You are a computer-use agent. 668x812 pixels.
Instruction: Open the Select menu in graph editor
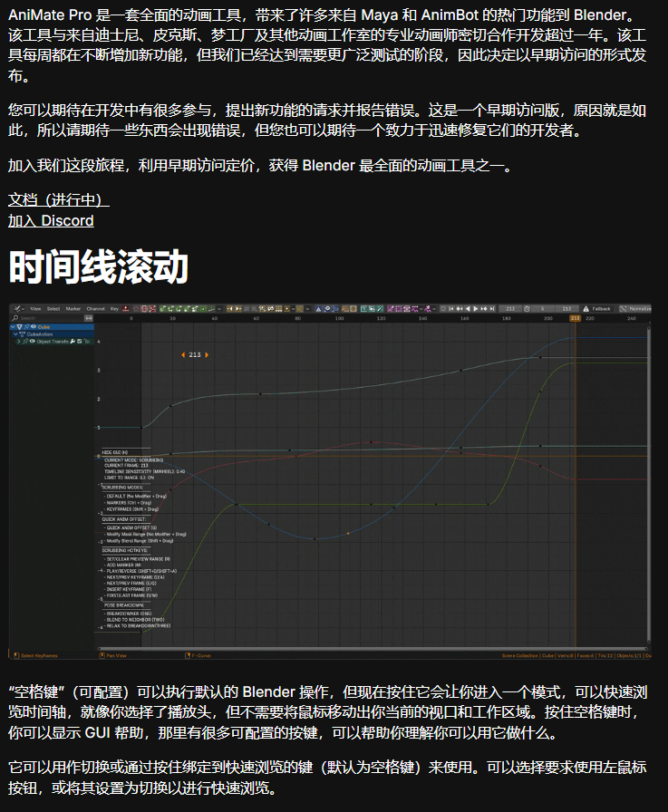tap(53, 309)
